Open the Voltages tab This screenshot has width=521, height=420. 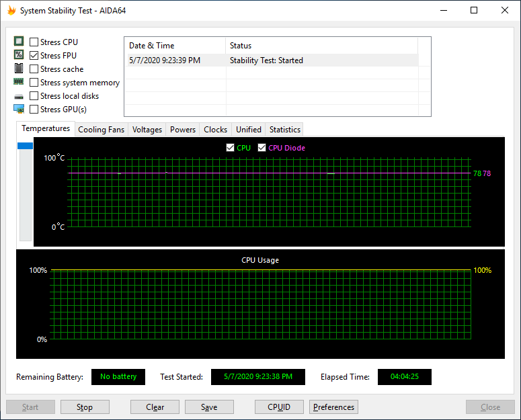coord(147,130)
